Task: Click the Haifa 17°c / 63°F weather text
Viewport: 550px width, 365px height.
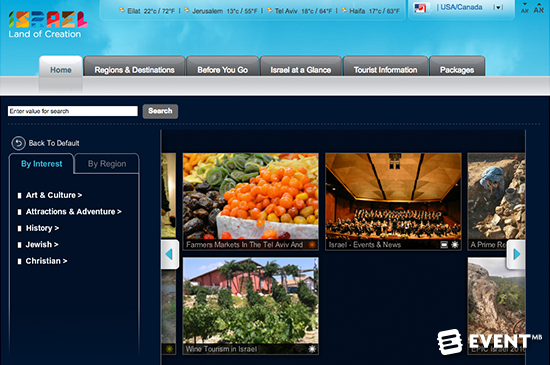Action: click(374, 11)
